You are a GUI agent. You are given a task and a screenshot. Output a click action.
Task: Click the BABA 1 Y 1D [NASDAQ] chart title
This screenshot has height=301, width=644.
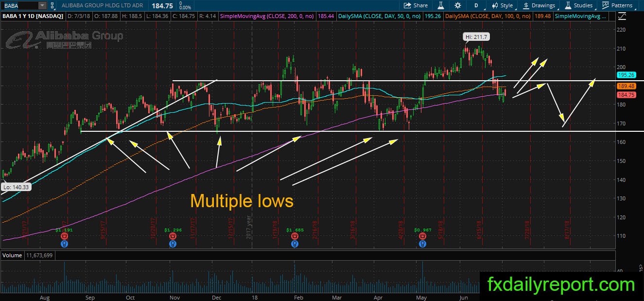[x=34, y=16]
